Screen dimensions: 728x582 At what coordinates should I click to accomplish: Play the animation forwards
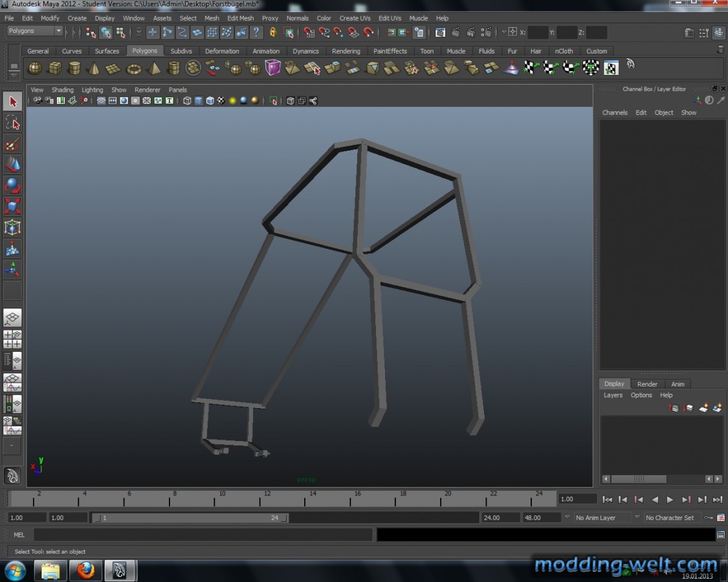coord(670,499)
